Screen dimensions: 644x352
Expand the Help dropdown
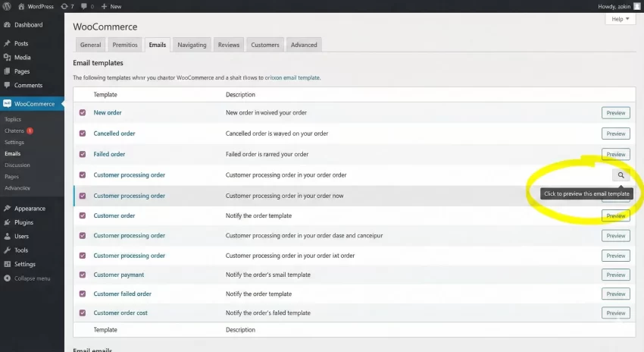point(621,19)
